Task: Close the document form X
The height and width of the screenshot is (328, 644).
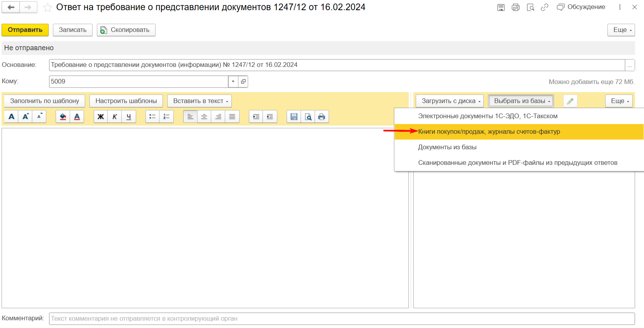Action: pyautogui.click(x=635, y=7)
